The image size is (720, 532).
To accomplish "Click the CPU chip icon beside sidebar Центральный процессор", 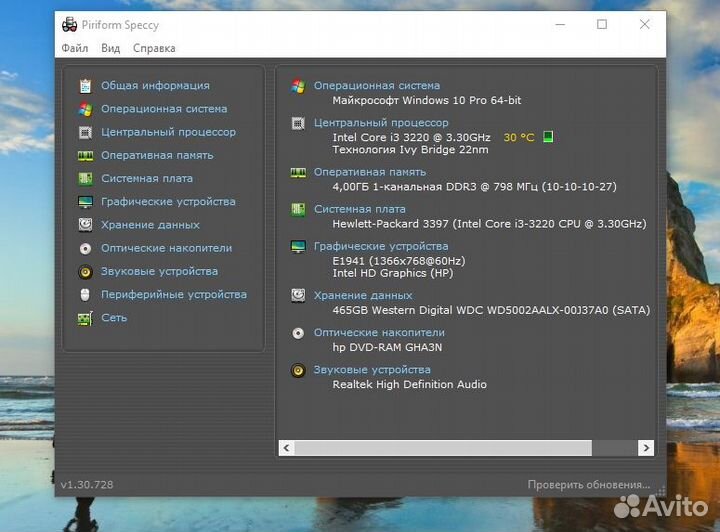I will point(85,133).
